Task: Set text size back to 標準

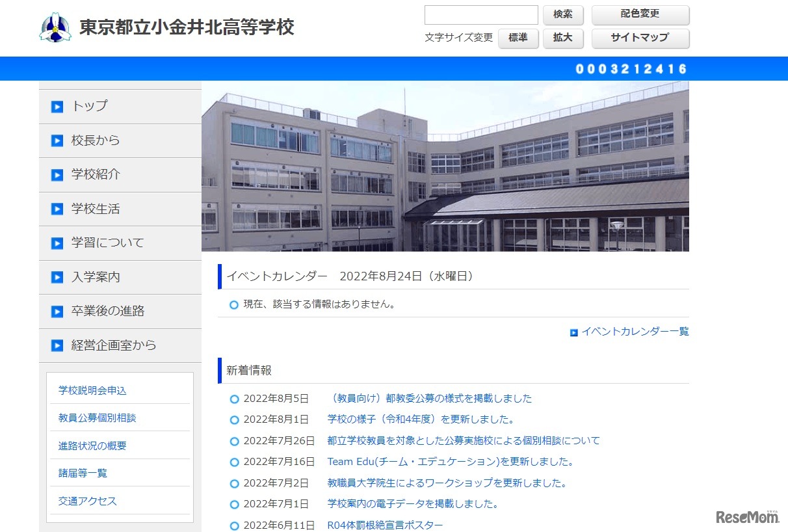Action: [518, 38]
